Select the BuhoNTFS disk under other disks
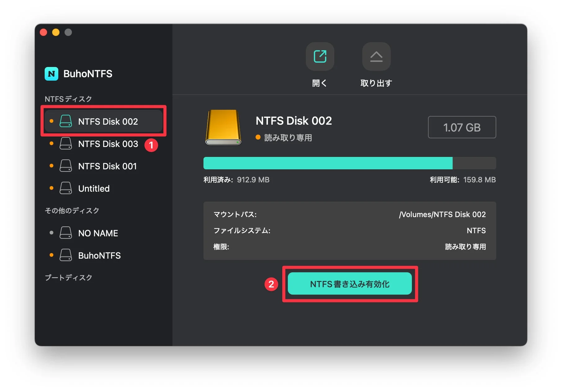The image size is (562, 392). tap(99, 256)
